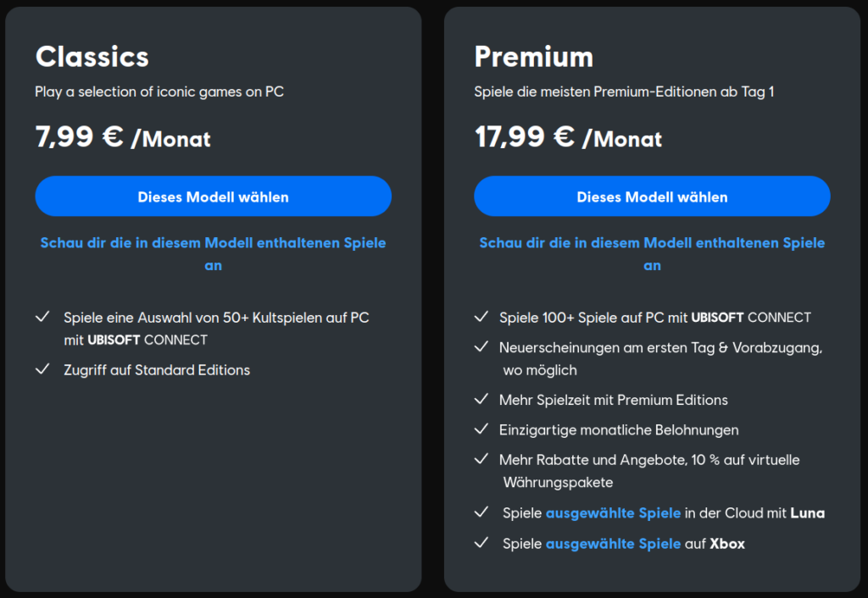
Task: Click checkmark beside the Luna cloud feature
Action: pyautogui.click(x=481, y=512)
